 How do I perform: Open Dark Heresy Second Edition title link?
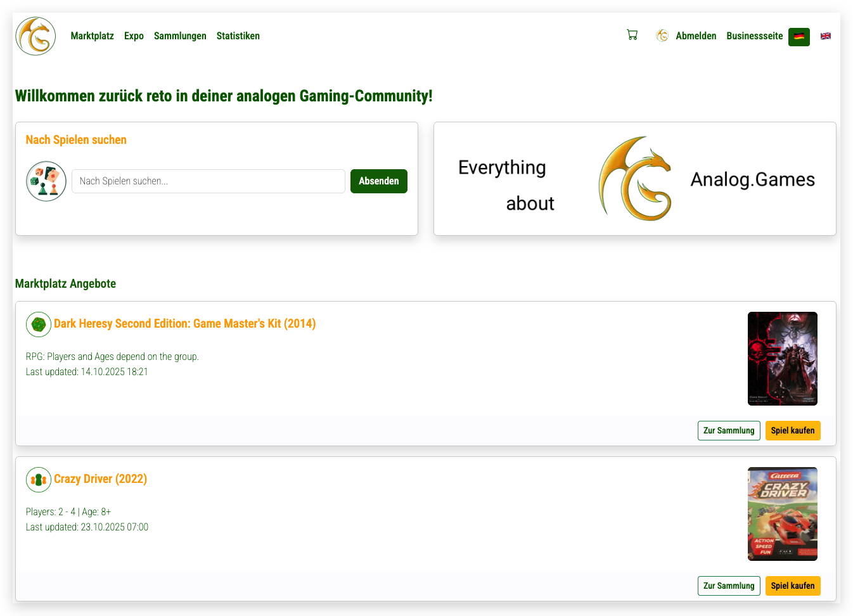pyautogui.click(x=184, y=324)
